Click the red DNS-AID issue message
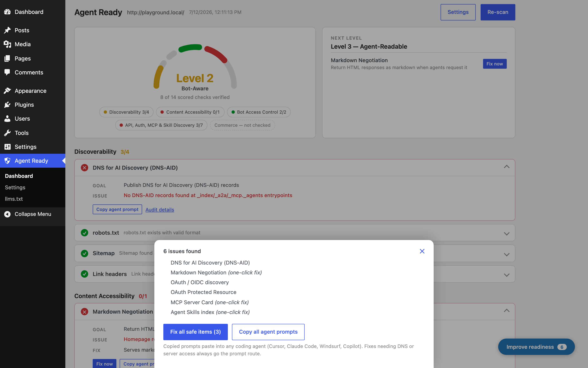This screenshot has height=368, width=588. (208, 195)
